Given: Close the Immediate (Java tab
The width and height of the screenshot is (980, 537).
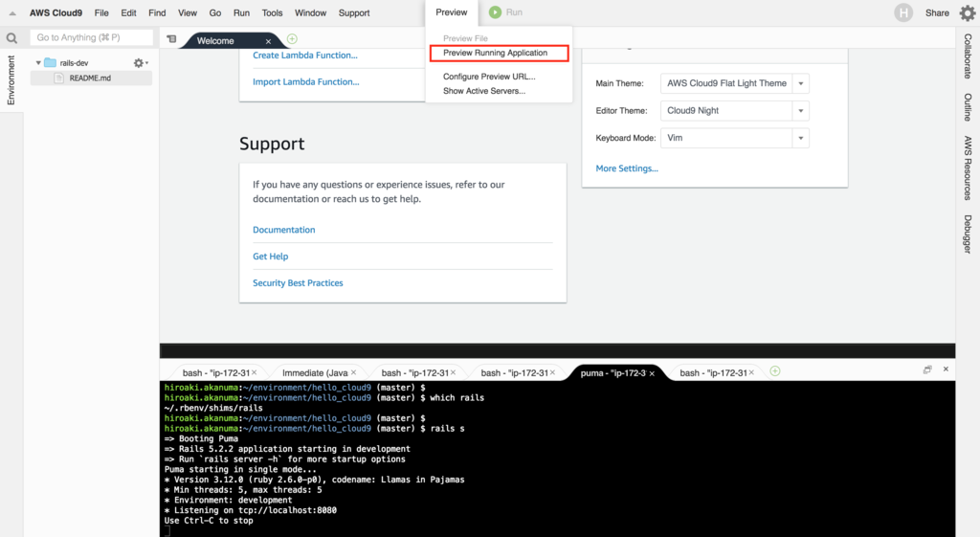Looking at the screenshot, I should (x=354, y=372).
